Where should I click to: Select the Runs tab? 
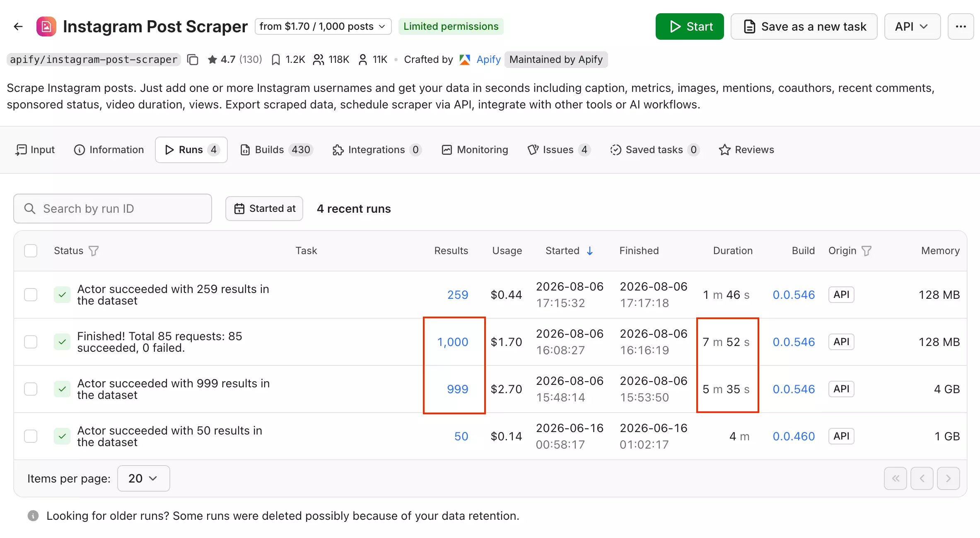[x=191, y=150]
